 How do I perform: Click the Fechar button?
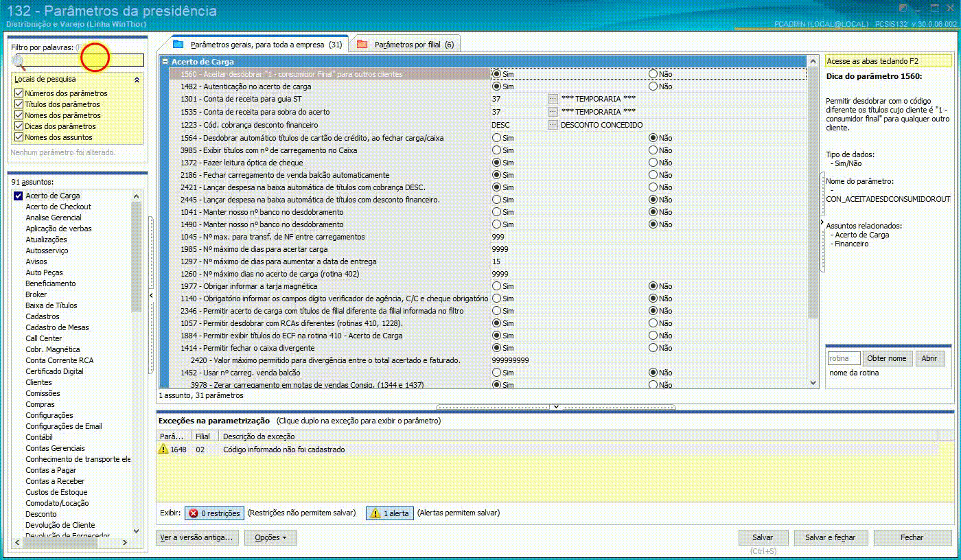point(912,537)
